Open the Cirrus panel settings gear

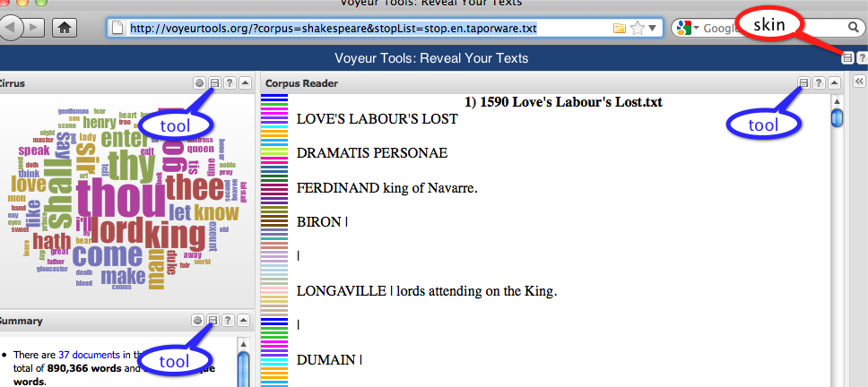(x=199, y=83)
